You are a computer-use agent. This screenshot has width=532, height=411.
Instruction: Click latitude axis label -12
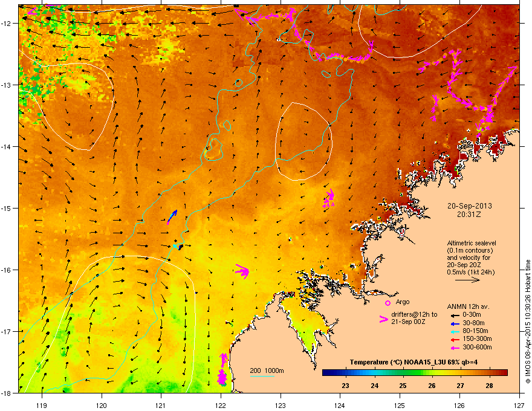click(7, 24)
